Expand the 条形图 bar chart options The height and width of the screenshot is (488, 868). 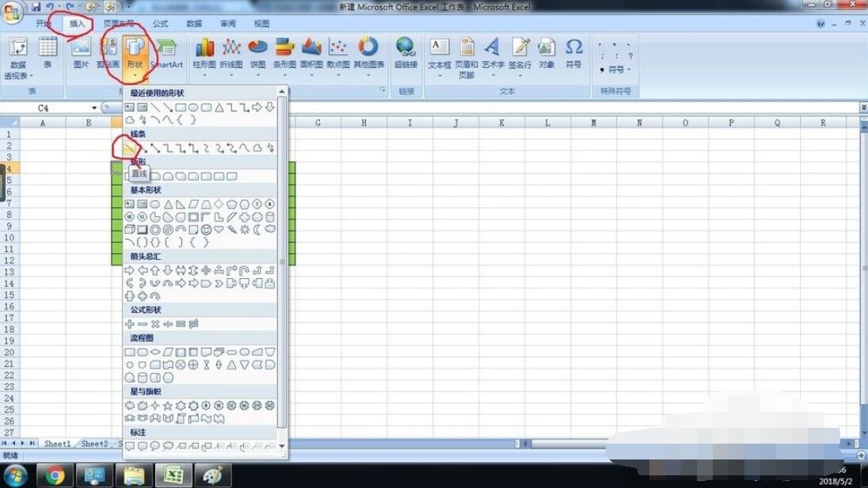click(x=284, y=57)
